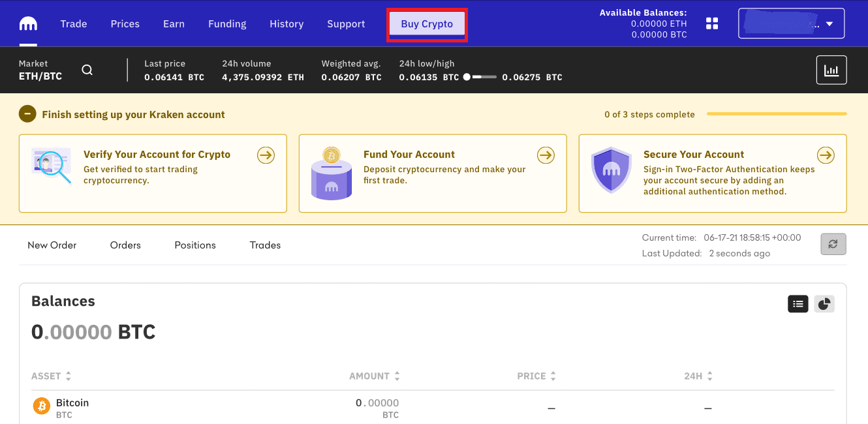Click the 0 of 3 steps complete text
This screenshot has height=424, width=868.
649,114
